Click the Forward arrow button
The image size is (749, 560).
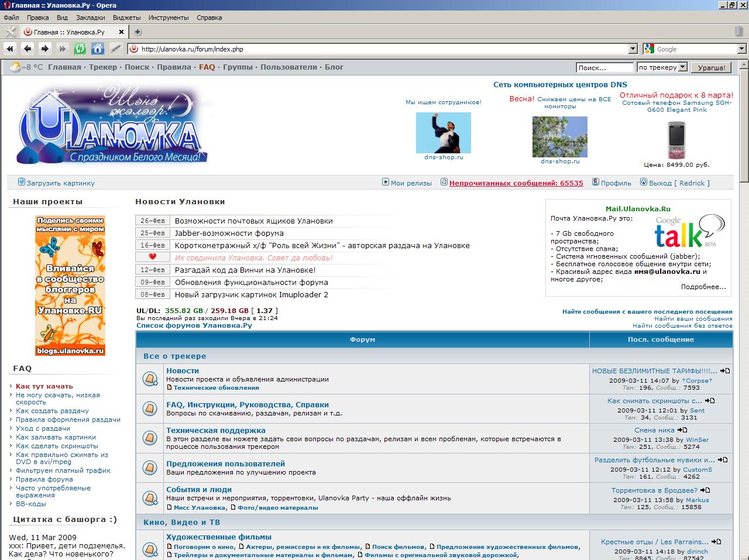[x=45, y=49]
